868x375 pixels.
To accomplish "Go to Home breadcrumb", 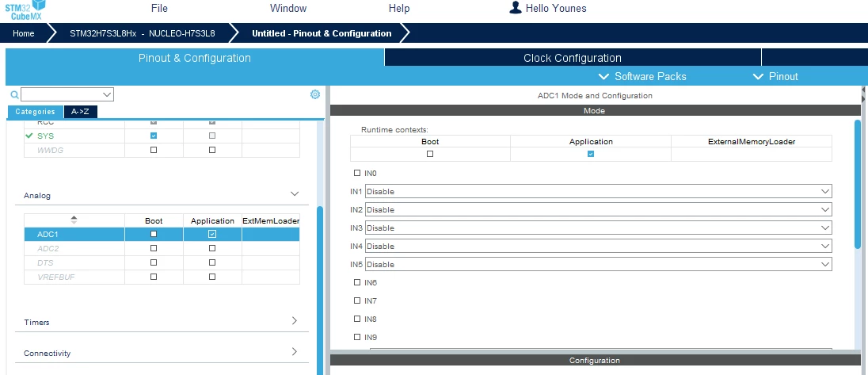I will [23, 33].
